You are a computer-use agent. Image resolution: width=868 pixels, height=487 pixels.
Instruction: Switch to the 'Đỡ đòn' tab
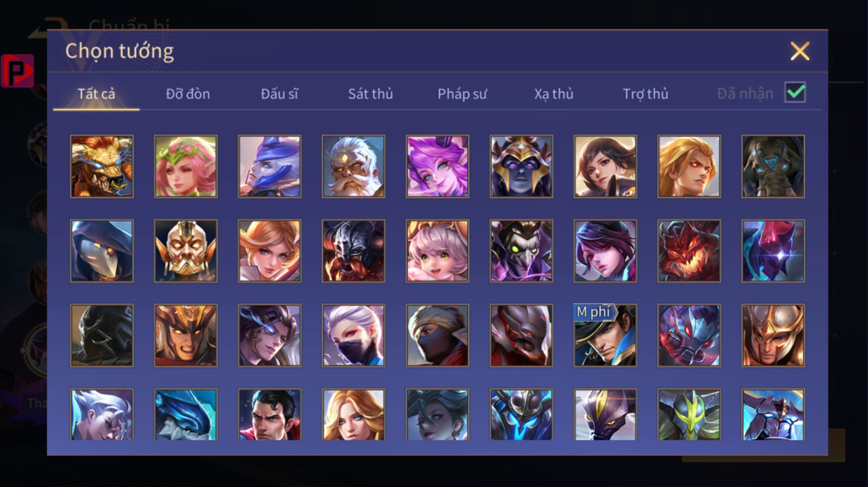point(188,94)
